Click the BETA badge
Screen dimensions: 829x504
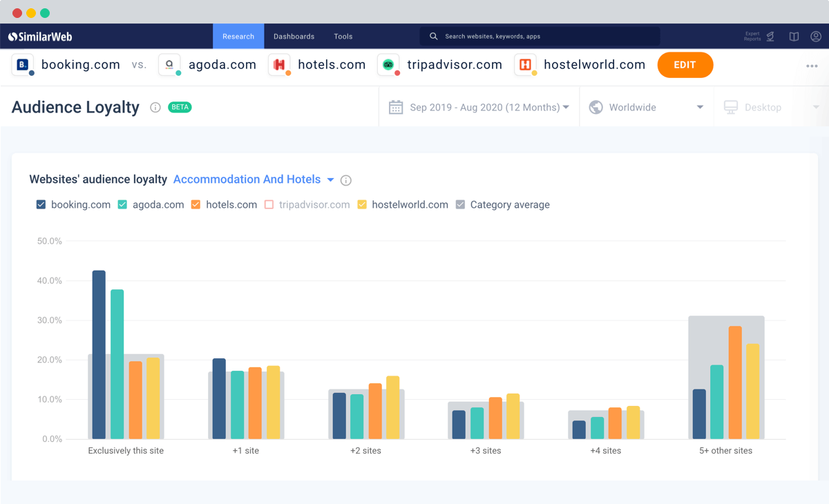click(180, 107)
